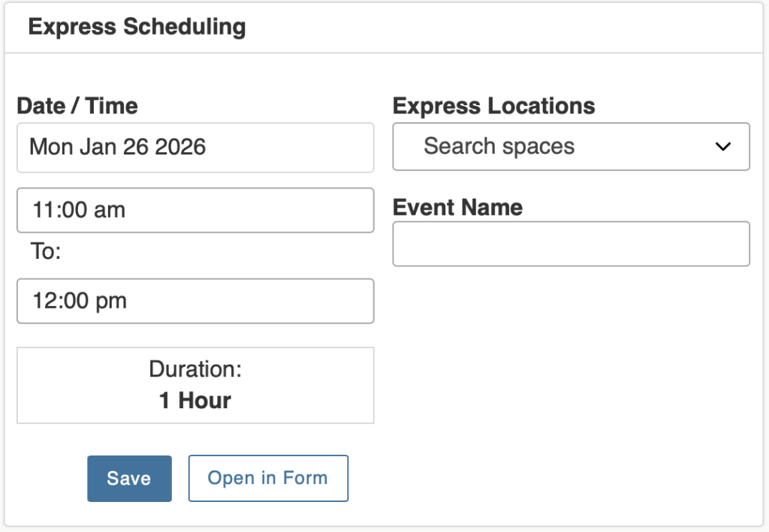Click the Express Scheduling panel header
The height and width of the screenshot is (532, 769).
137,26
